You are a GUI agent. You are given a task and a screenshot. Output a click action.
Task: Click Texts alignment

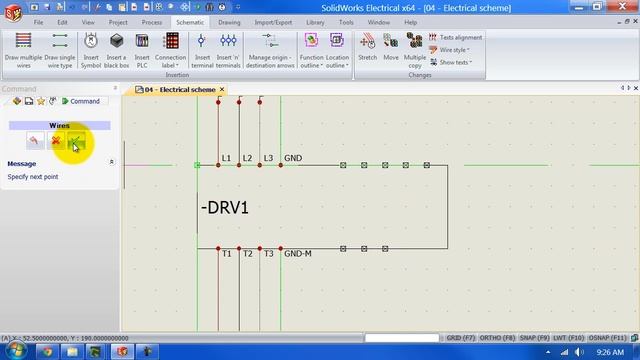point(456,38)
